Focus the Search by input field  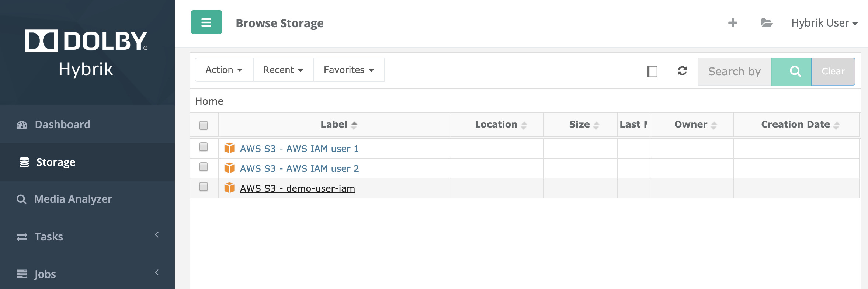[x=735, y=71]
